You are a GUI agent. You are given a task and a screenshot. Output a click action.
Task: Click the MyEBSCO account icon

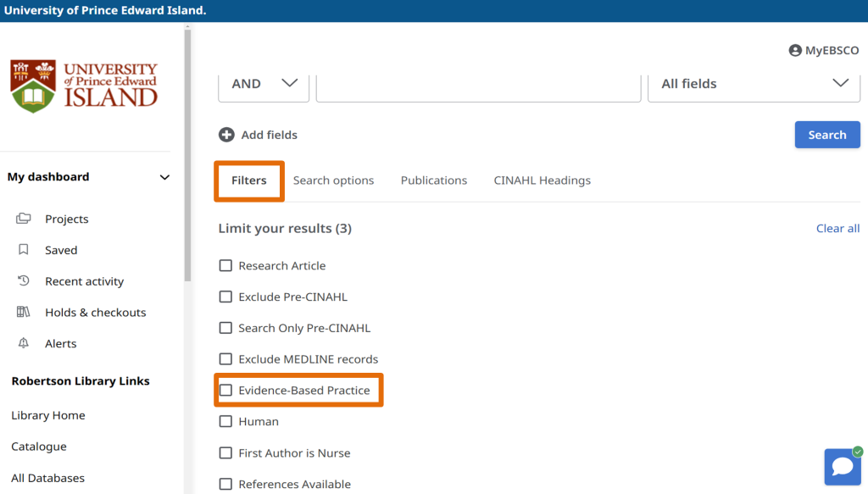(795, 51)
